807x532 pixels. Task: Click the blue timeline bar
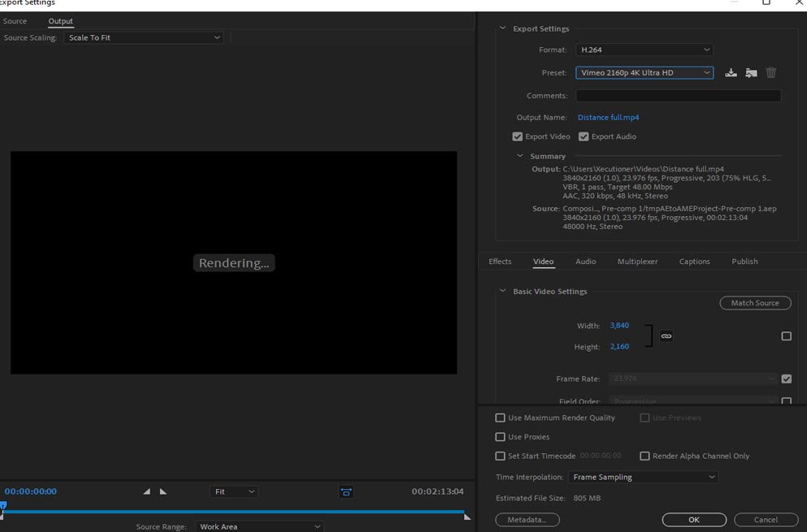click(234, 512)
